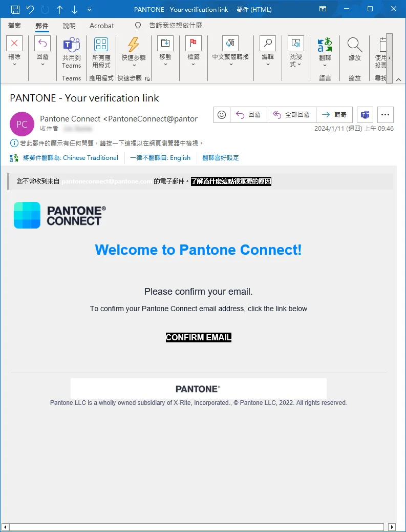Click the Undo arrow in quick access toolbar

[x=30, y=9]
